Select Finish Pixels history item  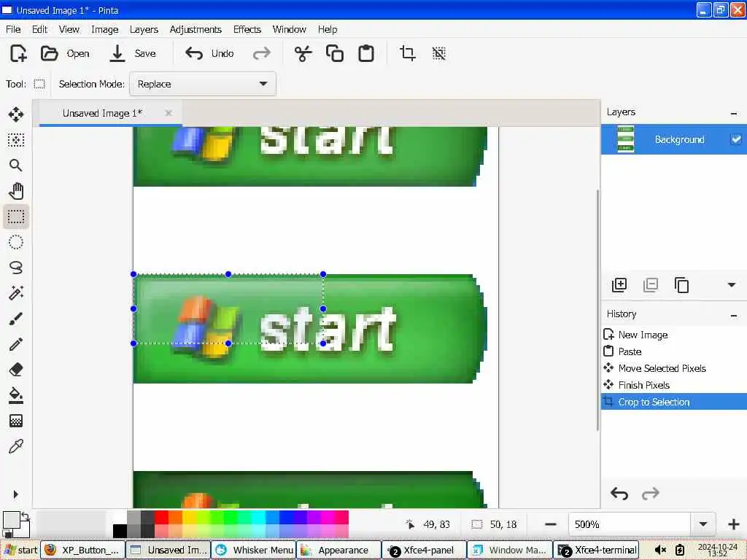point(674,385)
